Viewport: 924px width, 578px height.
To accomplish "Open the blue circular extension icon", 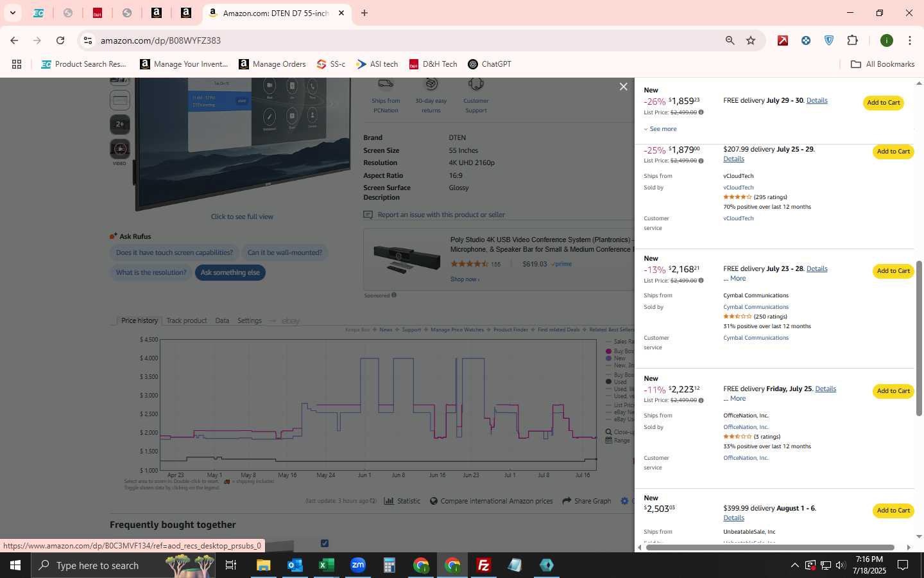I will click(x=806, y=40).
